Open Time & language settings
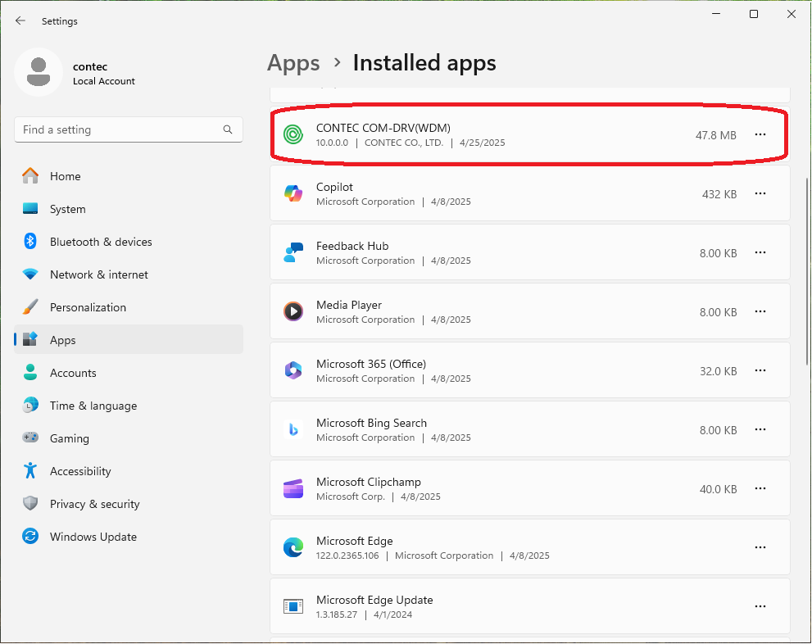The image size is (812, 644). tap(129, 406)
